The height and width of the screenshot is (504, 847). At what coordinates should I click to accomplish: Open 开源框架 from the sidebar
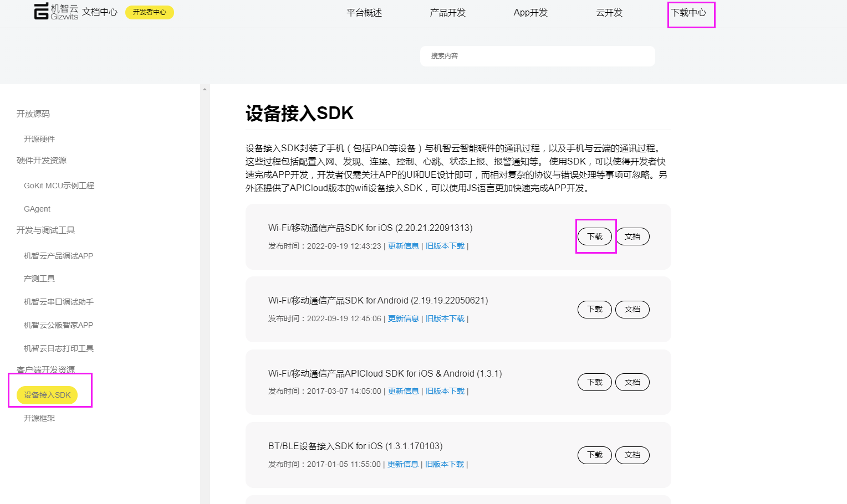(x=38, y=418)
